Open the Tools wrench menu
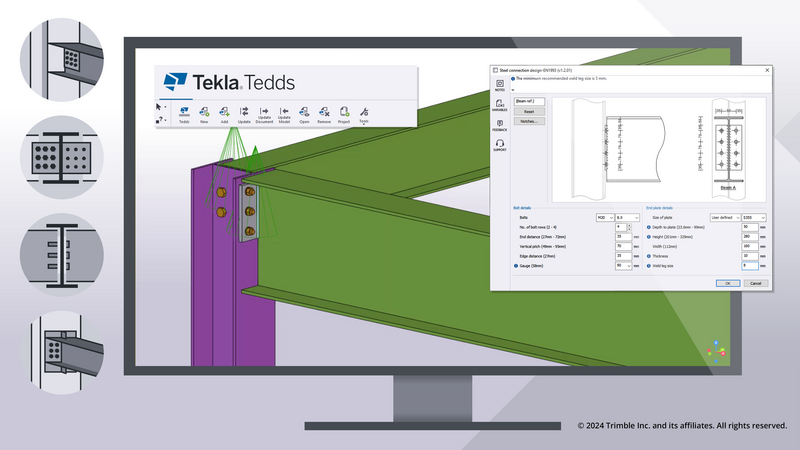This screenshot has height=450, width=800. coord(364,114)
